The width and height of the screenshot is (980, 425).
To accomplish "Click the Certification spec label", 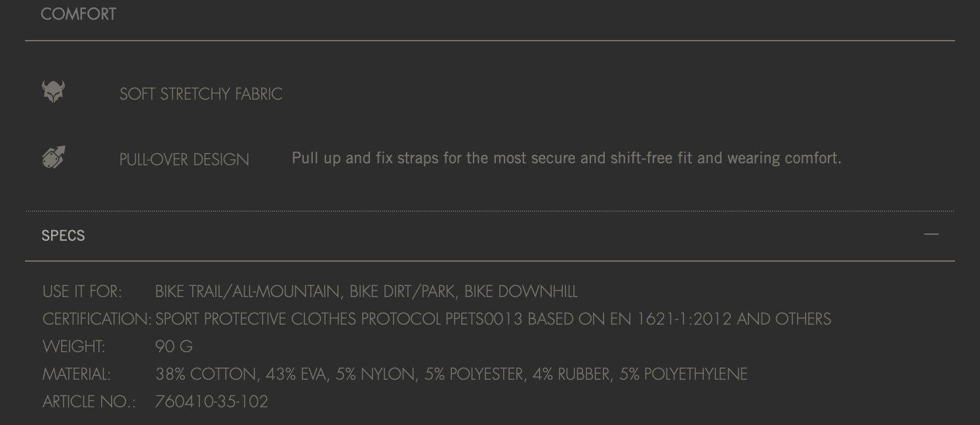I will pos(96,319).
